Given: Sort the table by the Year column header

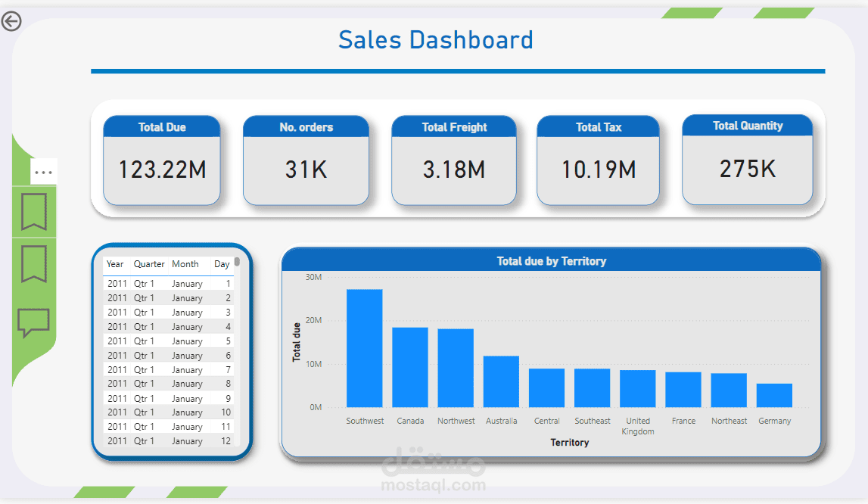Looking at the screenshot, I should coord(114,264).
